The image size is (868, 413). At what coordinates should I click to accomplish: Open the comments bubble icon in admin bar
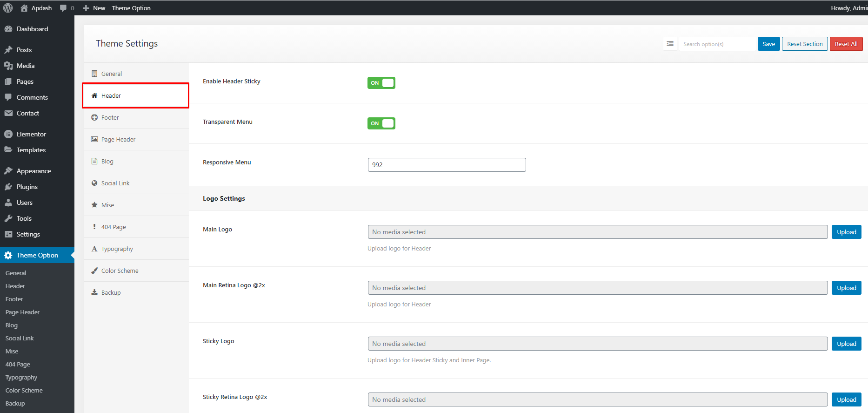[64, 8]
